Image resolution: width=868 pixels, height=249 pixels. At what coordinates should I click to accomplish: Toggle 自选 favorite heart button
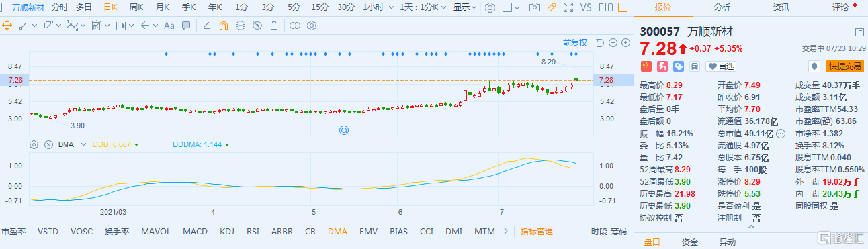(720, 66)
